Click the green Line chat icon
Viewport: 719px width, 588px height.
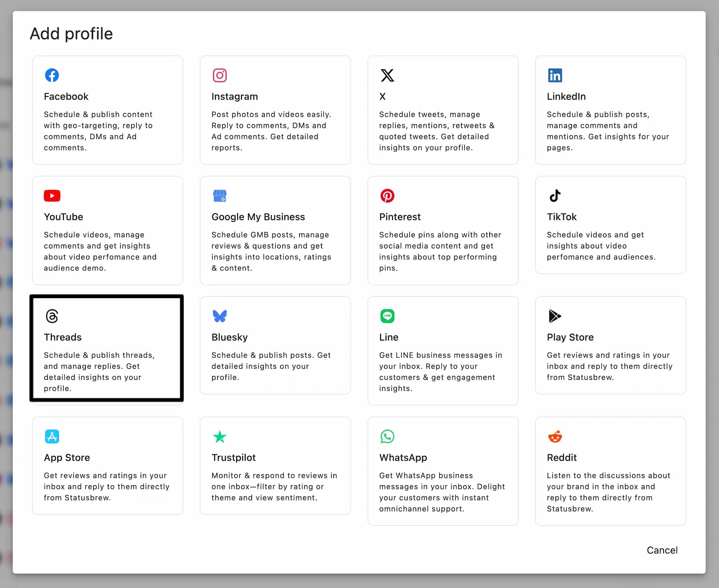point(387,316)
